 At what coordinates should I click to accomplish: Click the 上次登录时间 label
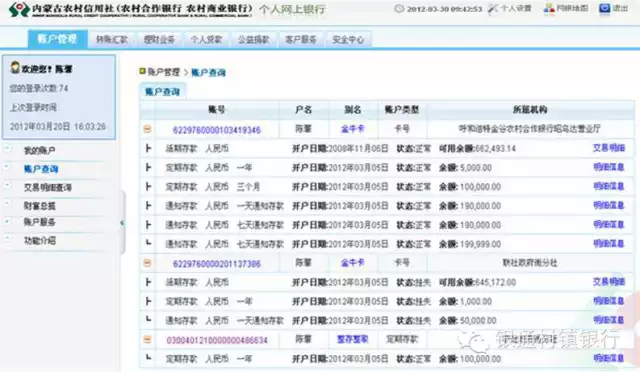point(33,108)
